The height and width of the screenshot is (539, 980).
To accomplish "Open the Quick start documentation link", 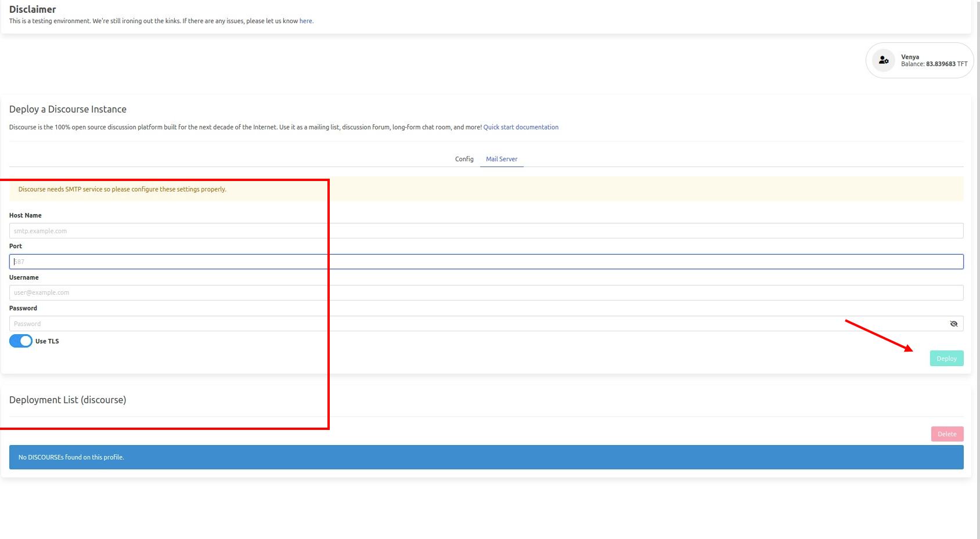I will 521,127.
